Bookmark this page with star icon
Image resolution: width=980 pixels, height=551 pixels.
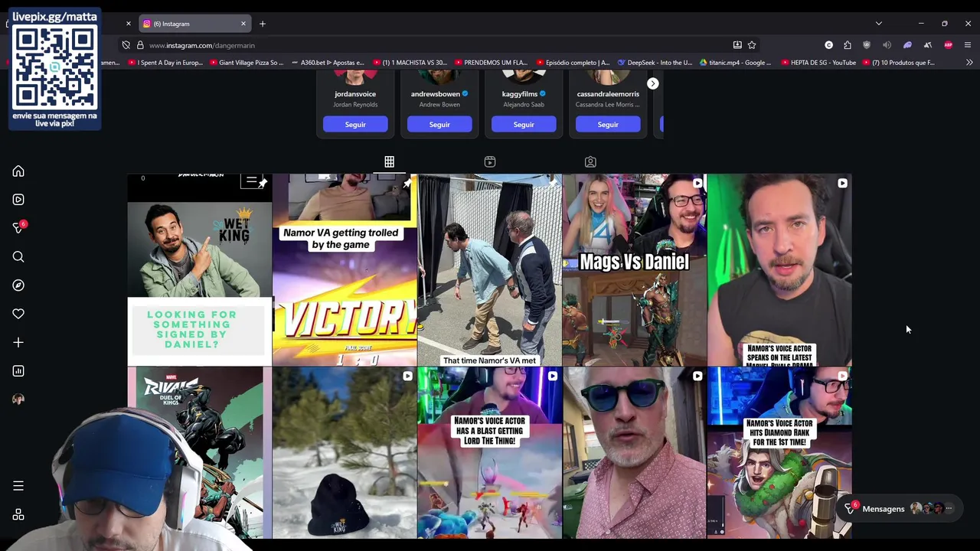752,45
